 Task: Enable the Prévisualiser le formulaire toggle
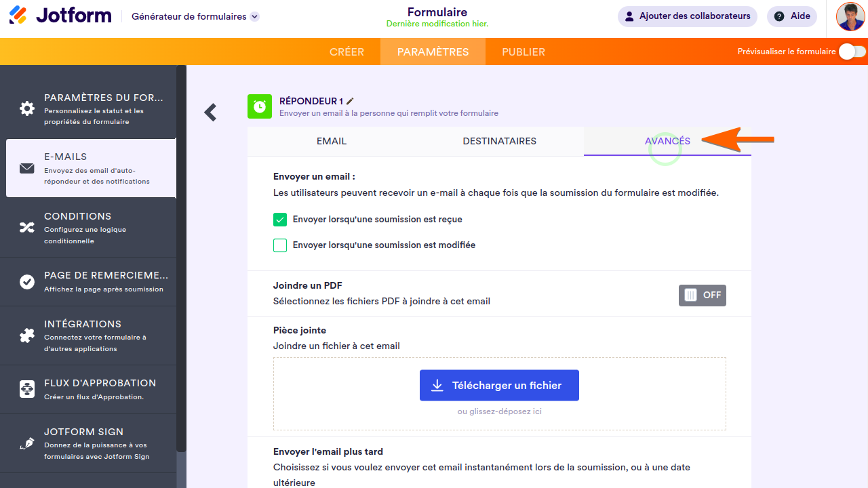click(852, 52)
